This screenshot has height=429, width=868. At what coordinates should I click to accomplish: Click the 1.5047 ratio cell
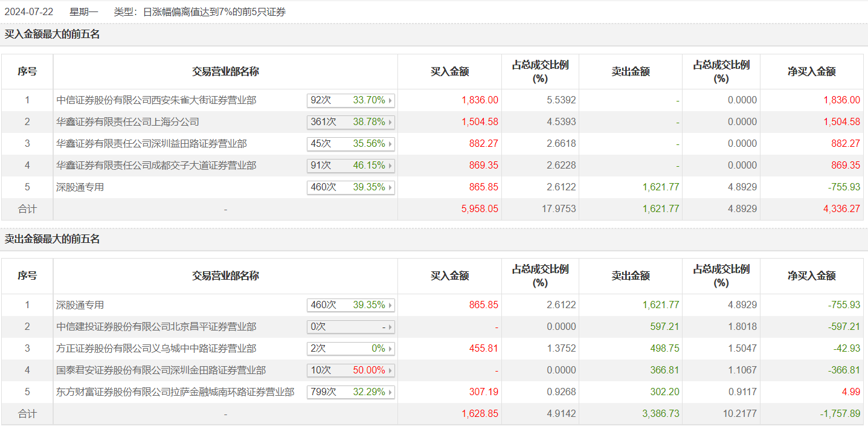pyautogui.click(x=742, y=349)
